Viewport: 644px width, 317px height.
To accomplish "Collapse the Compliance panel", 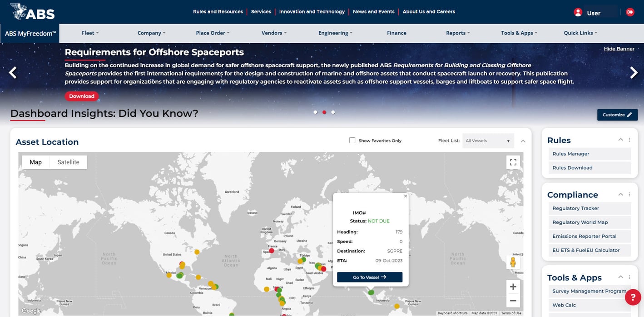I will pyautogui.click(x=620, y=194).
